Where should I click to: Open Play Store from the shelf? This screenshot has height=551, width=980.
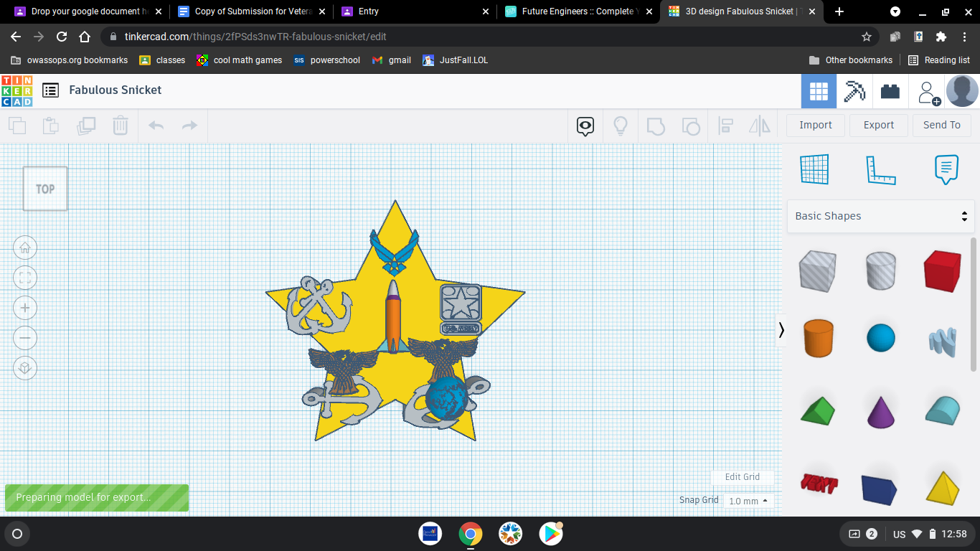pos(551,534)
